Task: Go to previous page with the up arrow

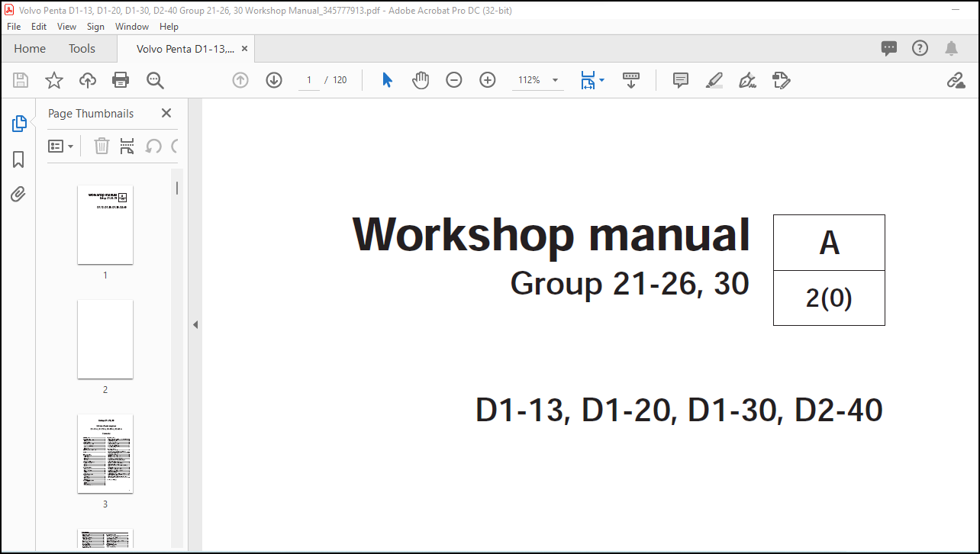Action: point(240,80)
